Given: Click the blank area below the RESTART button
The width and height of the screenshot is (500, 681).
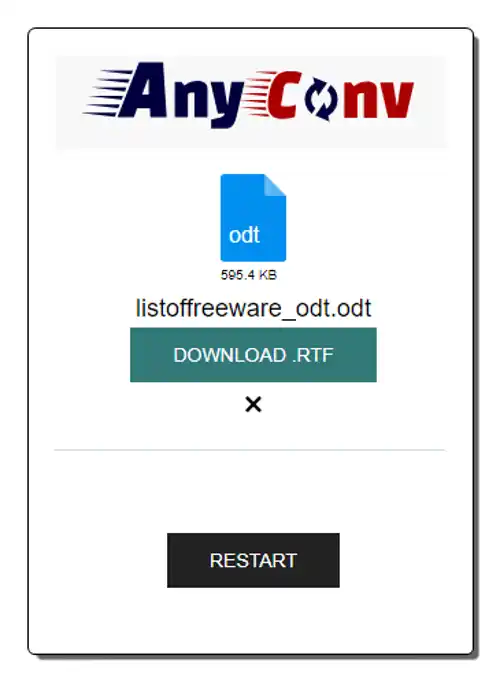Looking at the screenshot, I should pos(253,620).
